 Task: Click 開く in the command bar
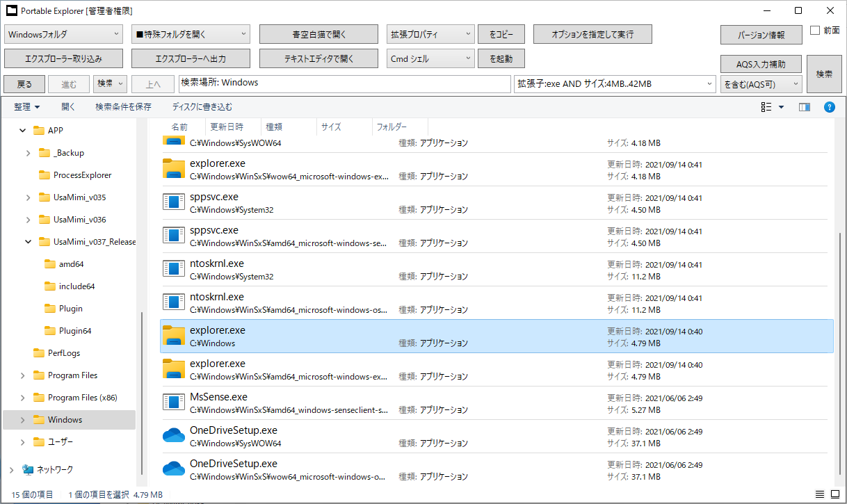pos(68,107)
